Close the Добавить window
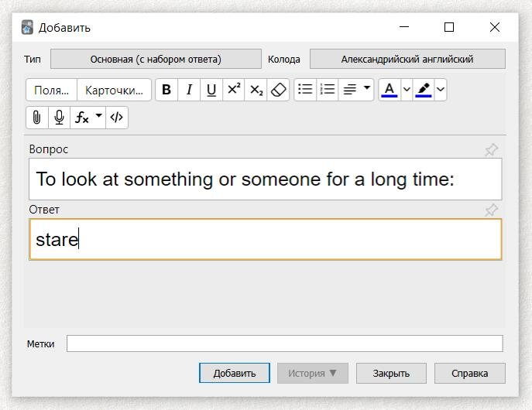The width and height of the screenshot is (532, 410). [x=495, y=27]
